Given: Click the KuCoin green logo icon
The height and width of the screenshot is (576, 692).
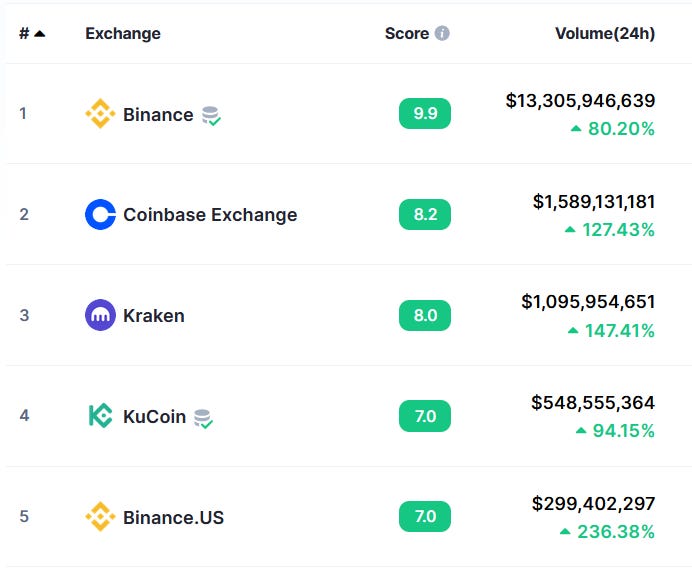Looking at the screenshot, I should coord(100,416).
